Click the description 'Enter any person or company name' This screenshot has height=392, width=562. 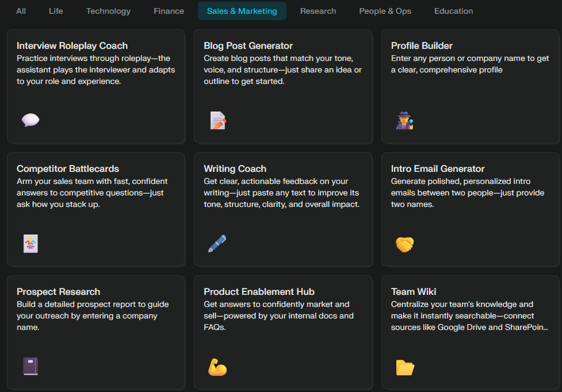[x=470, y=64]
